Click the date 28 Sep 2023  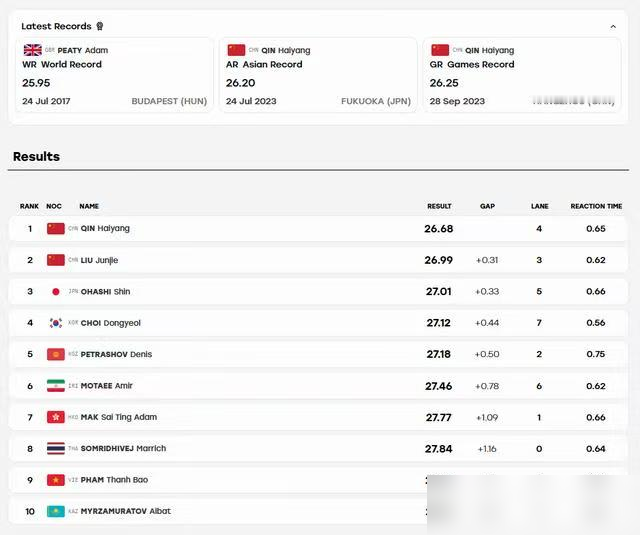pos(457,101)
